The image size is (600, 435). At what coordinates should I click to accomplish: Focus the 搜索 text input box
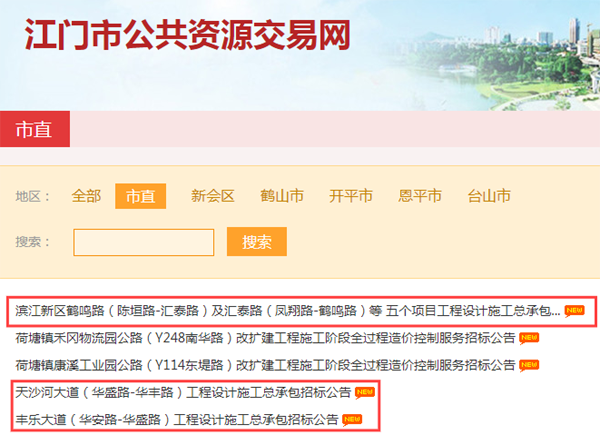pyautogui.click(x=144, y=242)
